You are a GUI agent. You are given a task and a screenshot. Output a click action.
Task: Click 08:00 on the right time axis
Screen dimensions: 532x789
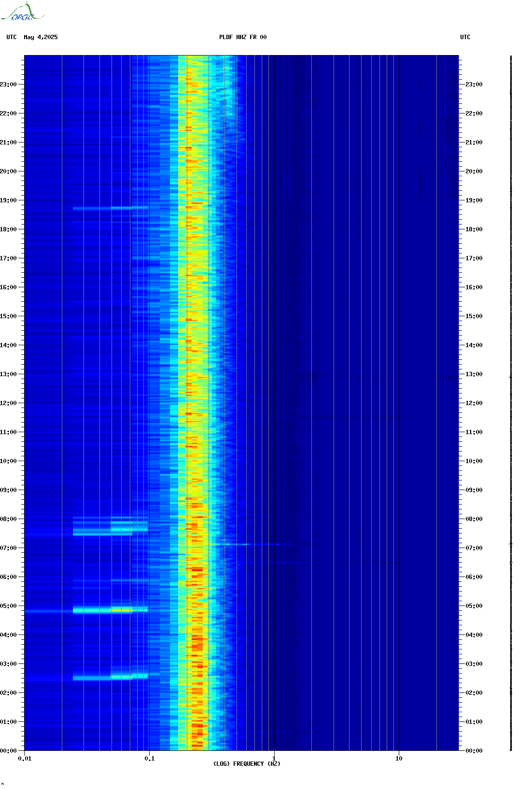pos(474,519)
